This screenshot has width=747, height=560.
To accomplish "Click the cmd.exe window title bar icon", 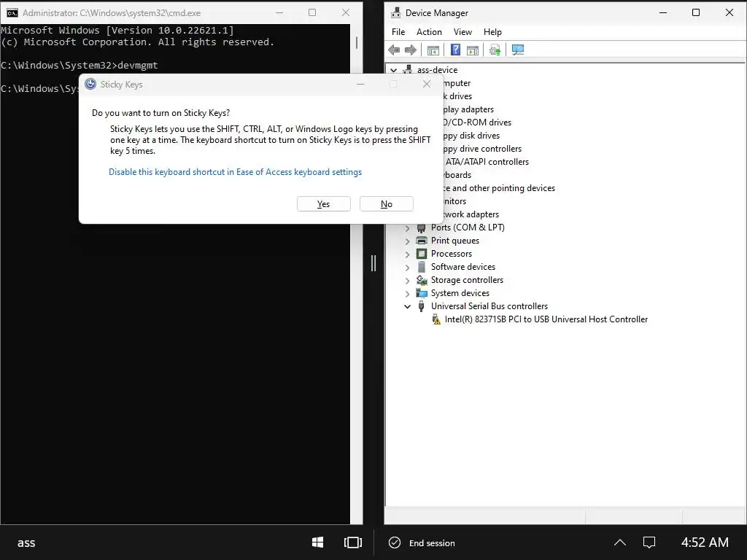I will pyautogui.click(x=12, y=13).
